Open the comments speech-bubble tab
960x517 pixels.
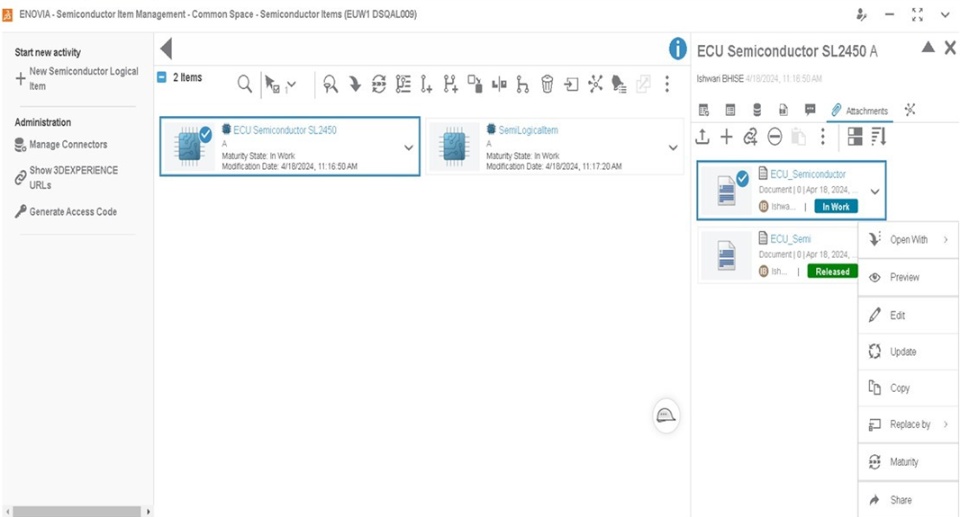point(810,110)
